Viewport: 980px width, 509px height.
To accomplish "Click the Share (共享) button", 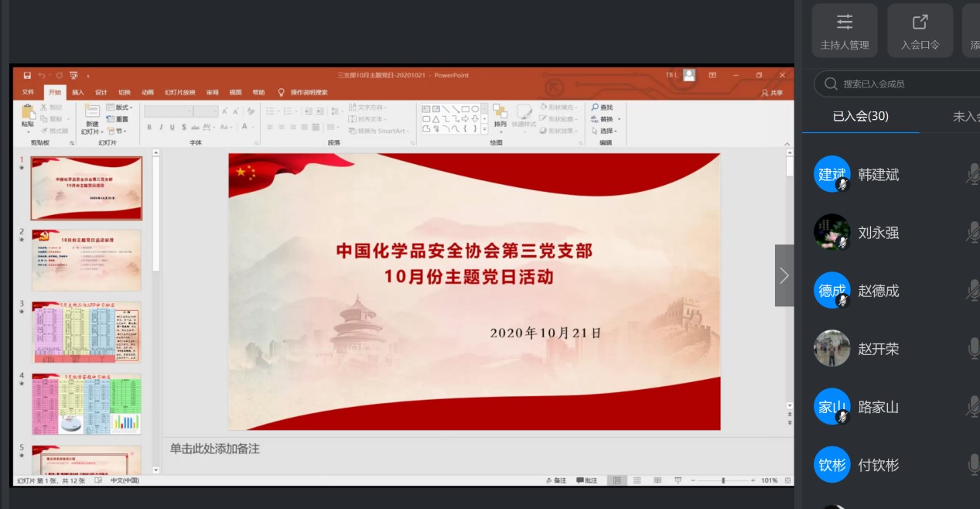I will click(x=772, y=92).
